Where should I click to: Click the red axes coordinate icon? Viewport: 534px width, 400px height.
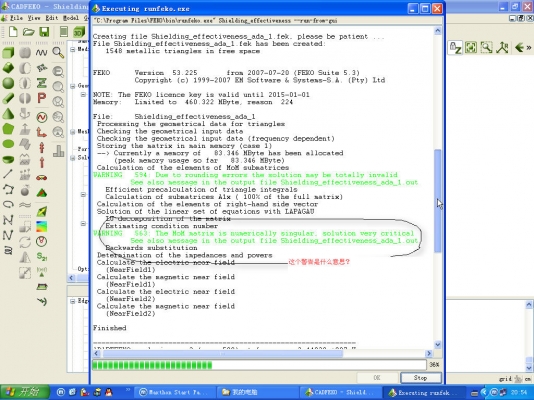42,132
